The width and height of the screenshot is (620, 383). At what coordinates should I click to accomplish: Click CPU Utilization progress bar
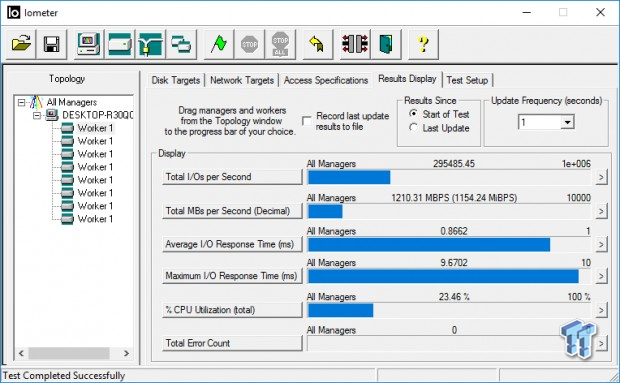tap(449, 310)
